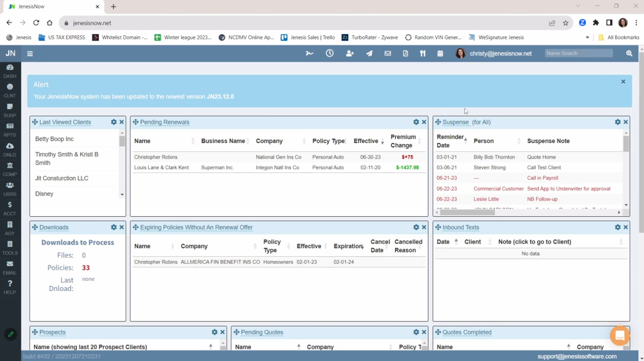The width and height of the screenshot is (644, 361).
Task: Open the PDF document icon in header
Action: (405, 53)
